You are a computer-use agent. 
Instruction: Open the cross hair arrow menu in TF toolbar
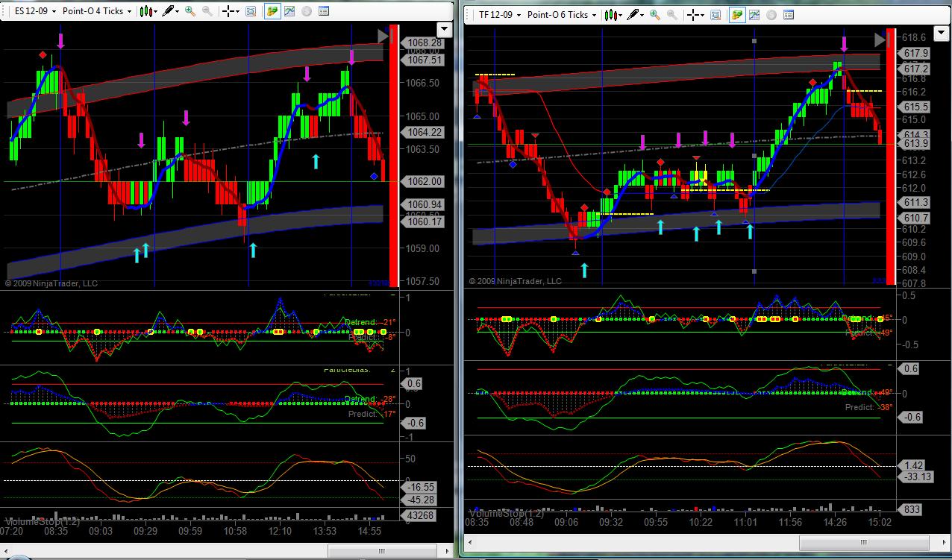tap(703, 14)
